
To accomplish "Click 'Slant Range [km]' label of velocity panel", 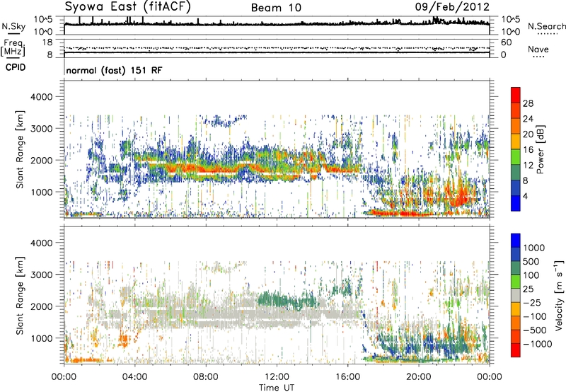I will (x=20, y=296).
